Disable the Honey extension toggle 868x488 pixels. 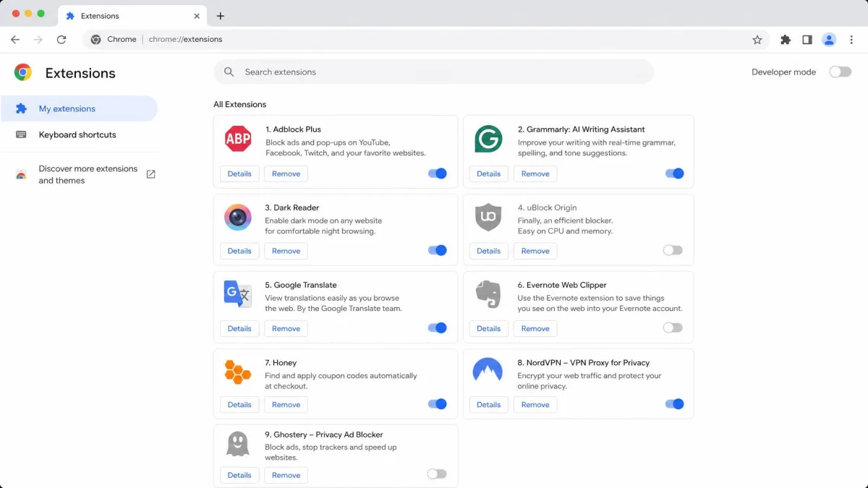coord(437,404)
